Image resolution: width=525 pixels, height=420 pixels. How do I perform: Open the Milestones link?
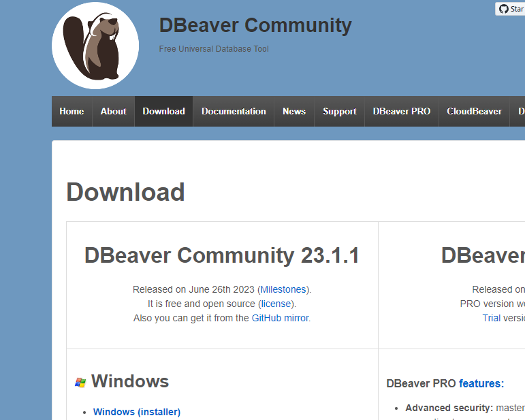point(283,289)
